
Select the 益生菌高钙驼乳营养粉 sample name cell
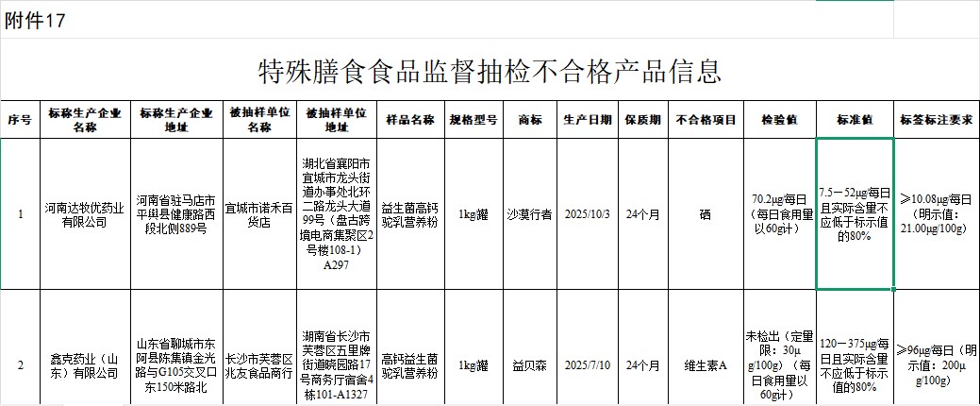pos(410,213)
